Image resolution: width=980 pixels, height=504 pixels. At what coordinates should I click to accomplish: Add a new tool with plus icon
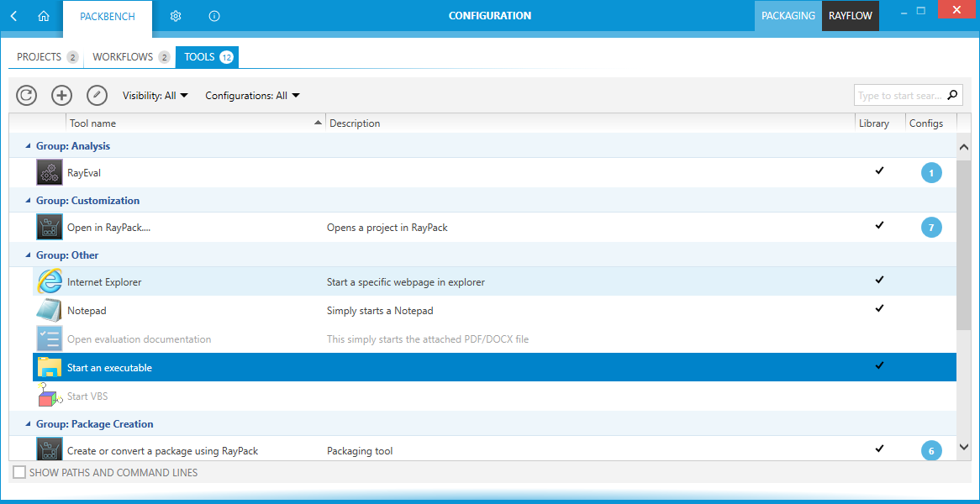61,95
